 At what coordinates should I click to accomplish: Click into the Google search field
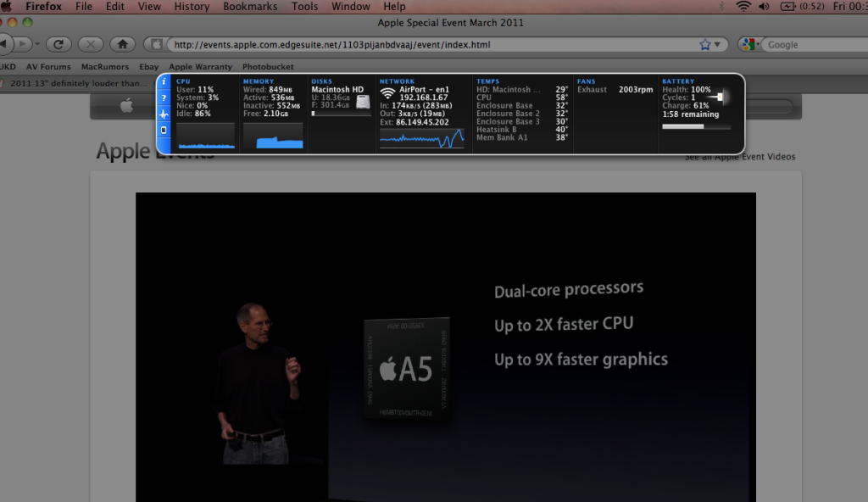pyautogui.click(x=816, y=44)
